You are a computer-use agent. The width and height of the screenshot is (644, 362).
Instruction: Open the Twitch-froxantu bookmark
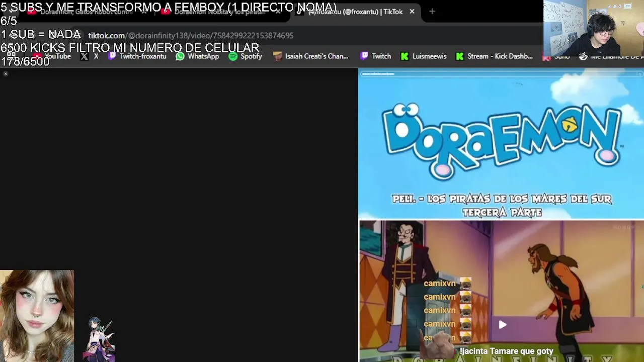137,56
